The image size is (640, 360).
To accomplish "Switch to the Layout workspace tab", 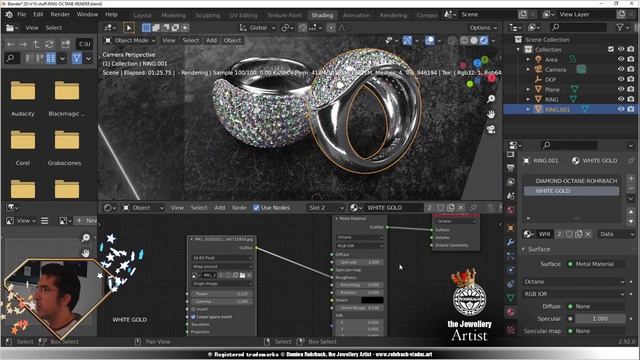I will (142, 15).
